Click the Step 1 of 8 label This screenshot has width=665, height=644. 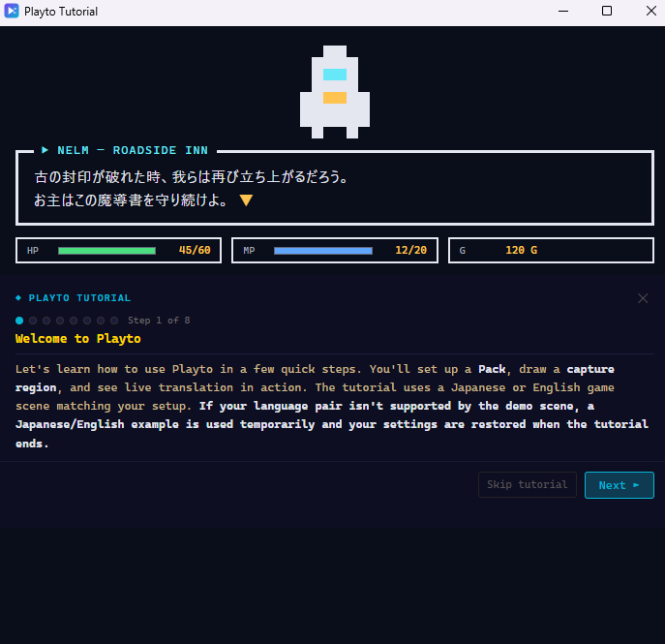[159, 321]
